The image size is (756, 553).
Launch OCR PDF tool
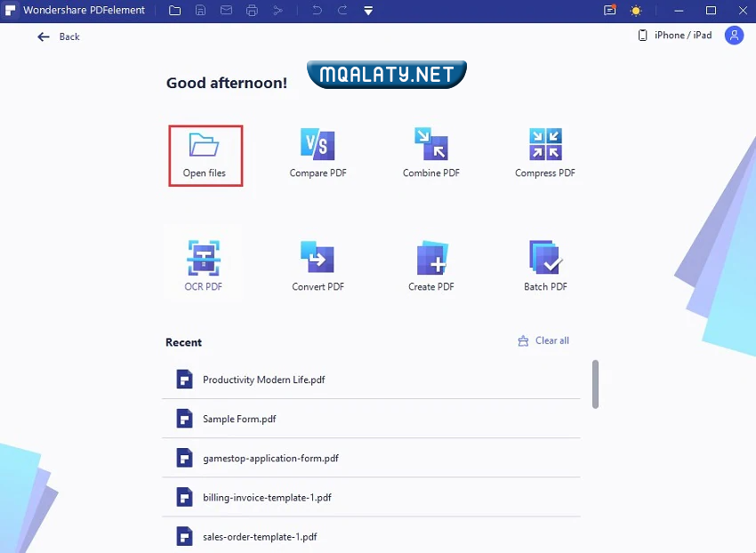point(204,266)
